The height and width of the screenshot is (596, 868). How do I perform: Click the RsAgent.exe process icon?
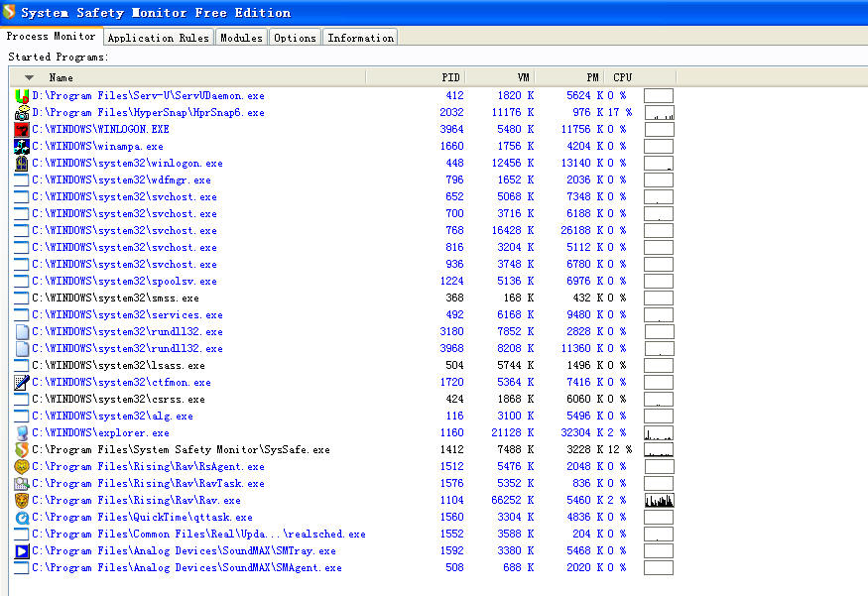click(22, 467)
